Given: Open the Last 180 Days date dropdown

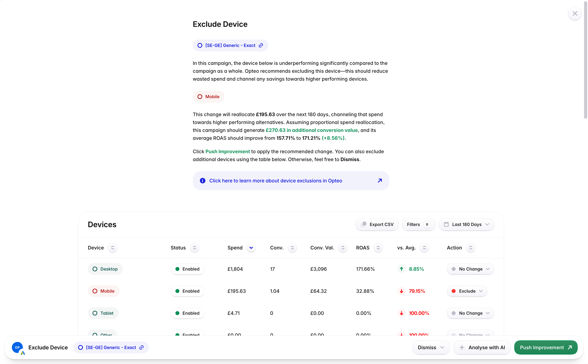Looking at the screenshot, I should pyautogui.click(x=466, y=224).
